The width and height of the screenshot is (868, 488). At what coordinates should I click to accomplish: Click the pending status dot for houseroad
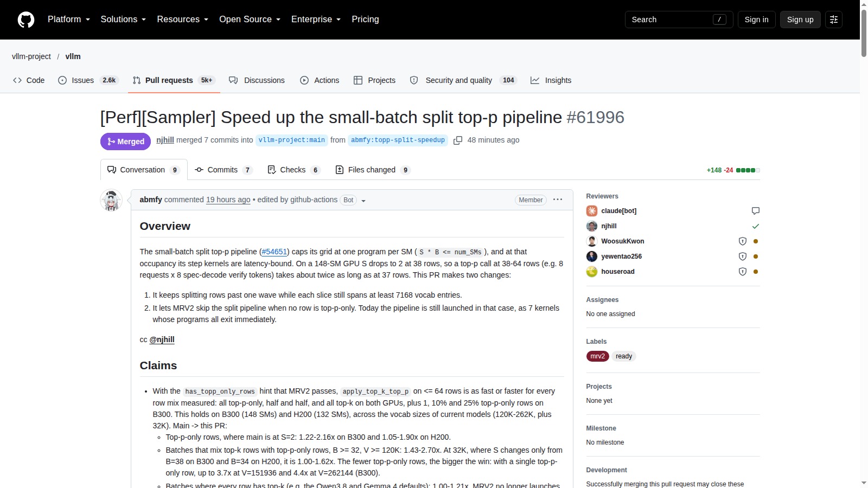point(756,272)
